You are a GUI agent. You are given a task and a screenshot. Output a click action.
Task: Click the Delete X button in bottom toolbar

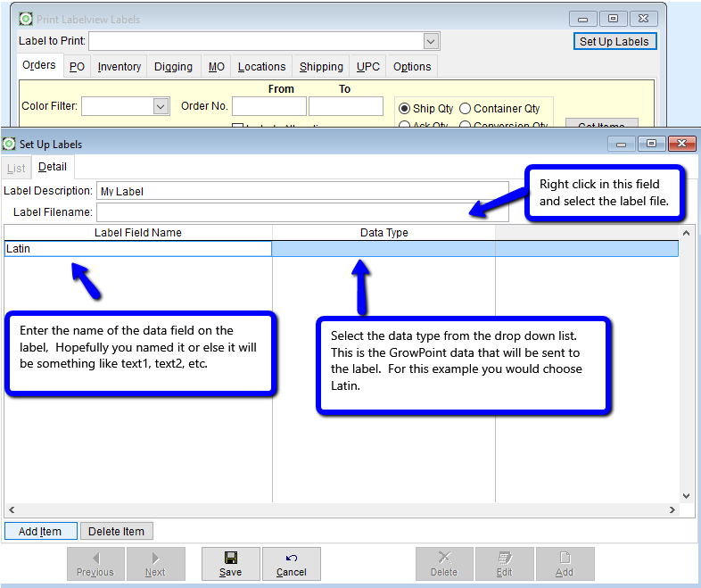(444, 564)
